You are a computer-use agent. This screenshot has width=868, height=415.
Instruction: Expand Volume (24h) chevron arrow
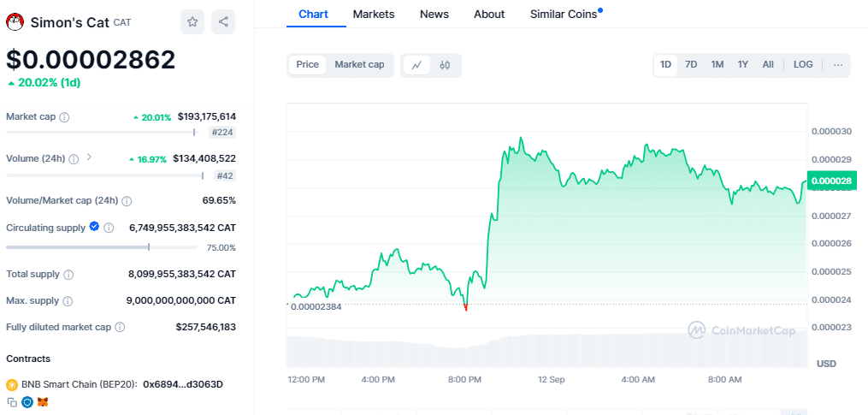89,158
